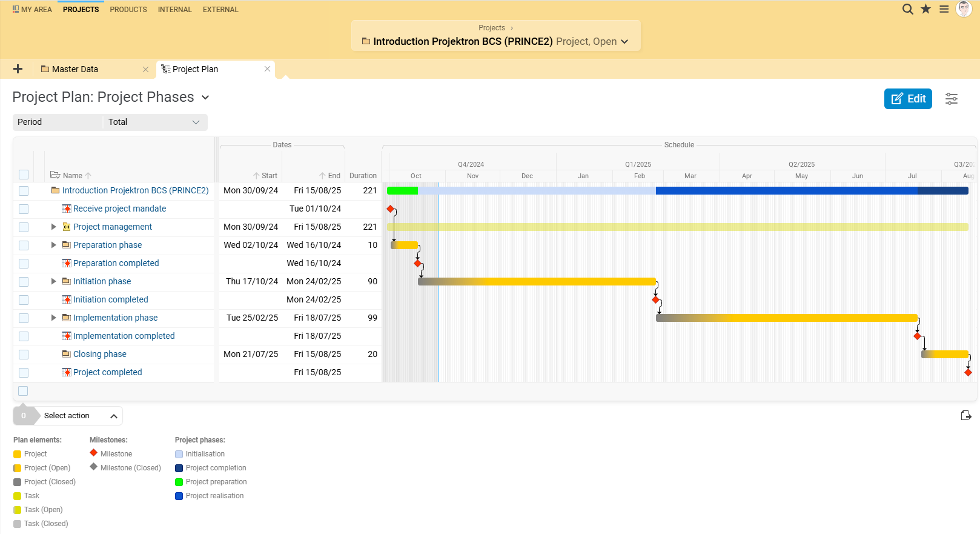Check the Closing phase row checkbox
This screenshot has width=980, height=534.
pyautogui.click(x=24, y=354)
